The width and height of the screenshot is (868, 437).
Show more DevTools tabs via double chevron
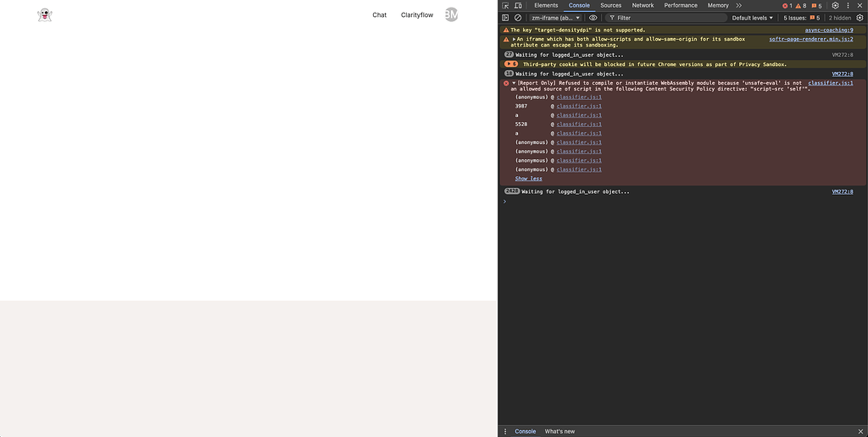coord(739,6)
